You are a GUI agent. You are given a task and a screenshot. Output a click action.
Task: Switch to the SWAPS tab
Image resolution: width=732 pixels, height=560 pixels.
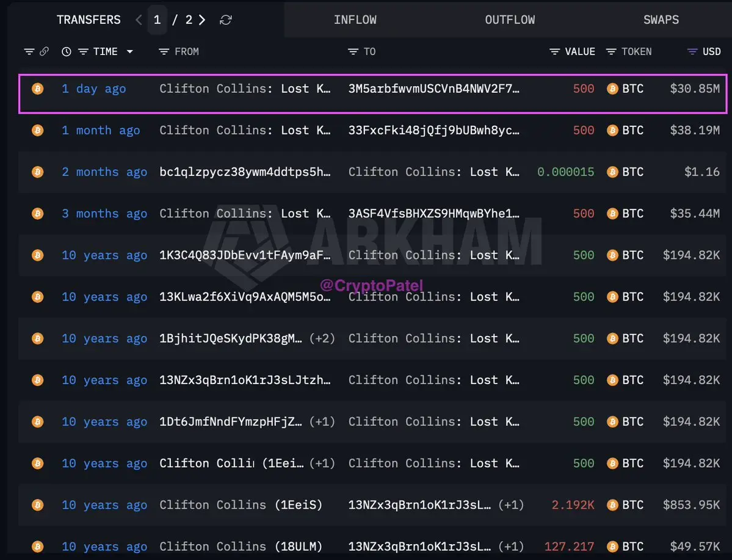[661, 20]
